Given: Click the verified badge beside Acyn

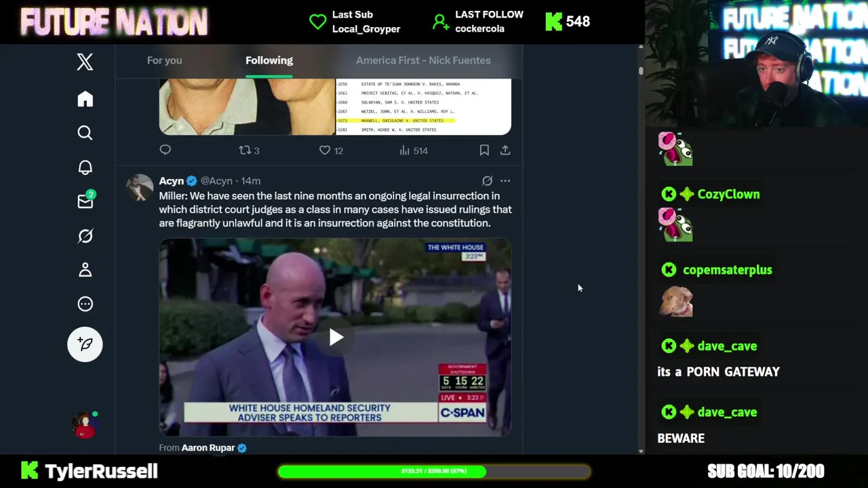Looking at the screenshot, I should [x=191, y=181].
